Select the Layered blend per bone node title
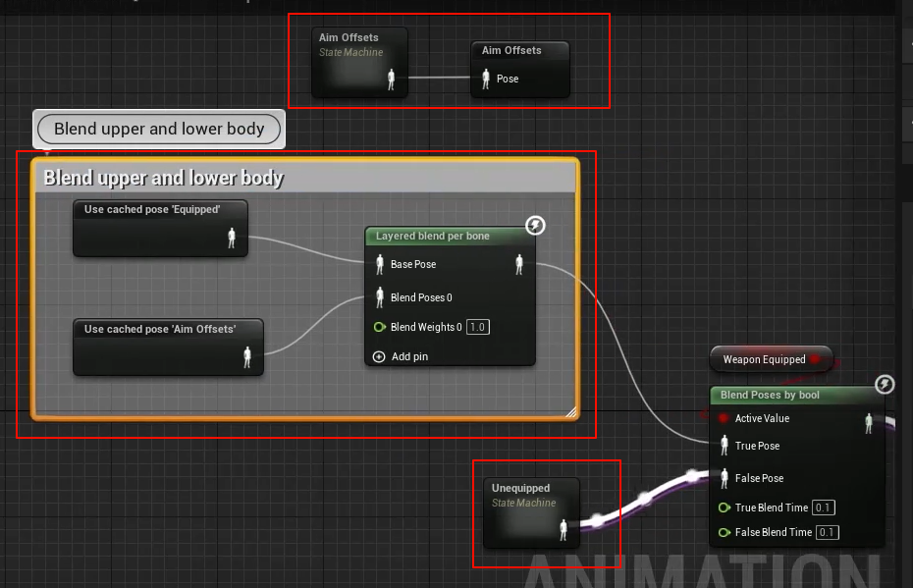The width and height of the screenshot is (913, 588). pyautogui.click(x=433, y=236)
